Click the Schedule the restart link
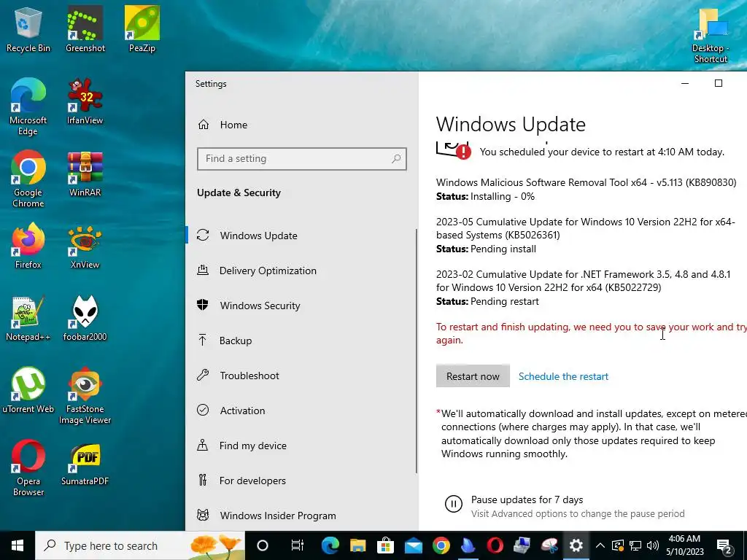The height and width of the screenshot is (560, 747). [563, 376]
